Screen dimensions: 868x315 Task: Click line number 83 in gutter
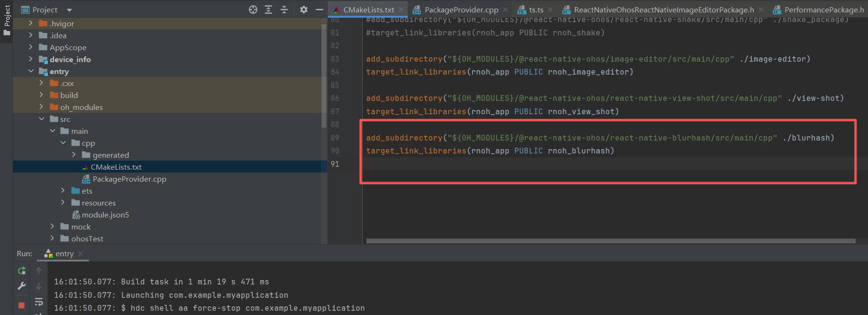pos(335,59)
